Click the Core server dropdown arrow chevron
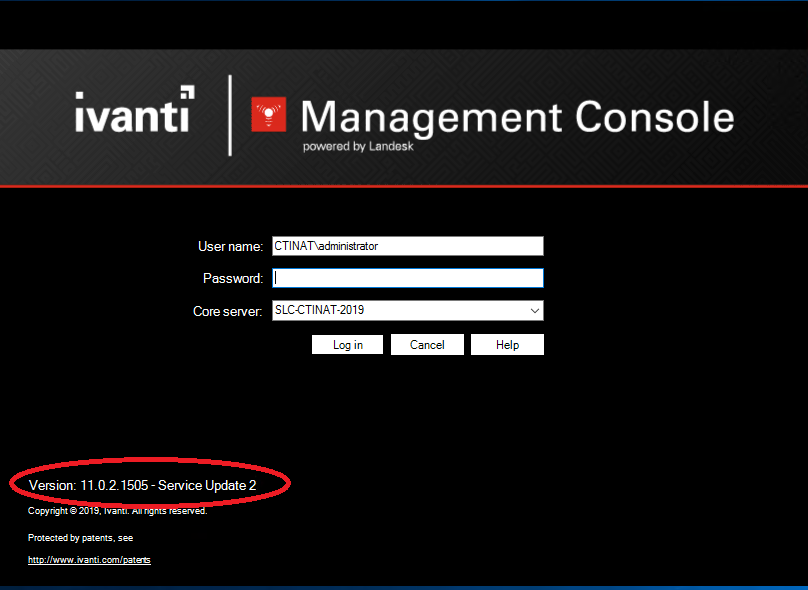The image size is (808, 590). [534, 310]
